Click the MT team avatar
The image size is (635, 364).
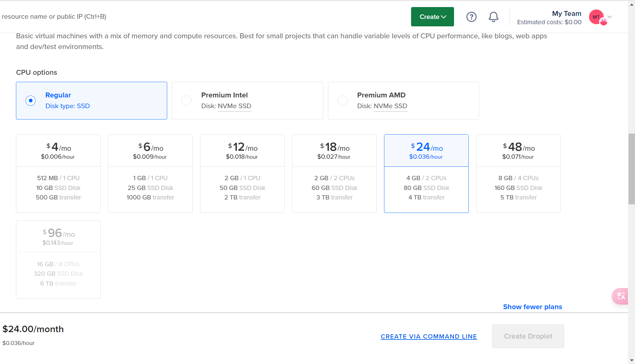pyautogui.click(x=596, y=17)
